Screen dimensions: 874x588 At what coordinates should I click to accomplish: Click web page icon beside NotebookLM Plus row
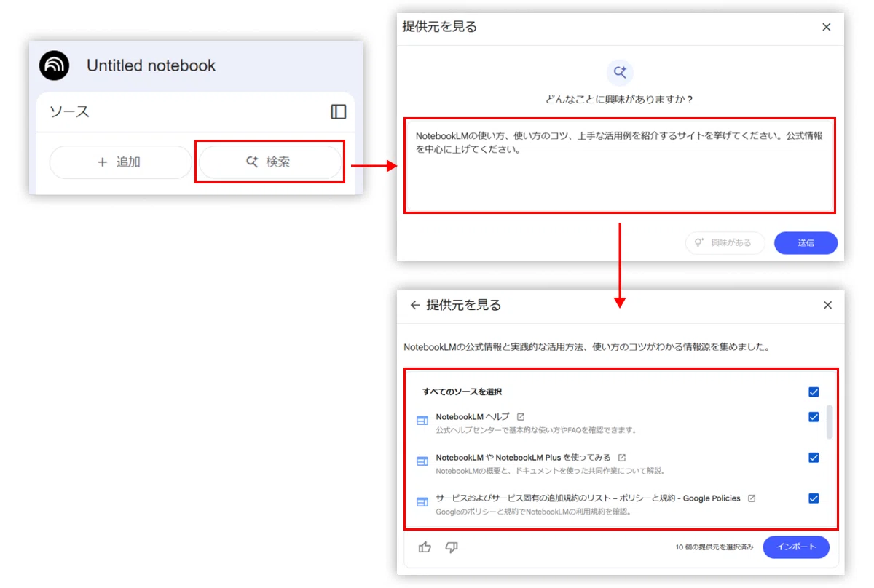click(422, 461)
